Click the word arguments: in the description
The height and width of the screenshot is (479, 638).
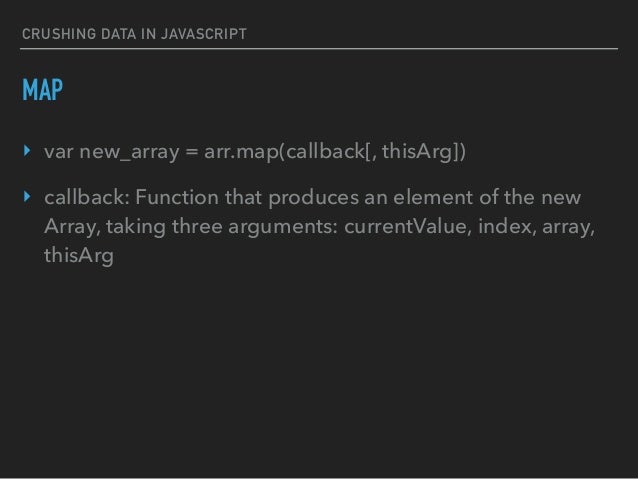[283, 227]
